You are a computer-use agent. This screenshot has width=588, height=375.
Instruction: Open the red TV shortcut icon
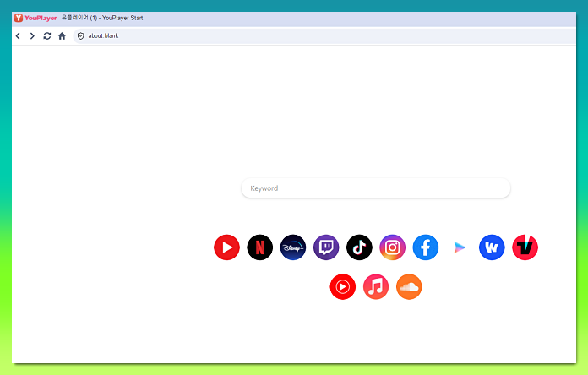point(525,247)
